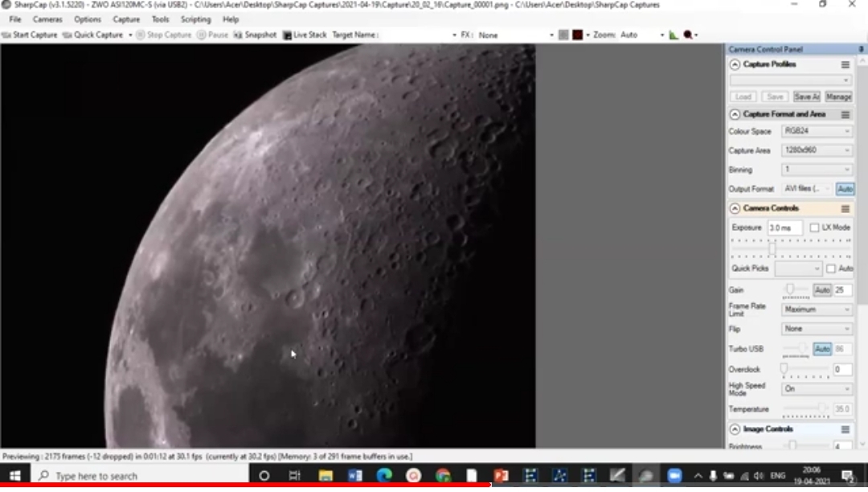The width and height of the screenshot is (868, 492).
Task: Enable the Auto exposure checkbox
Action: (831, 269)
